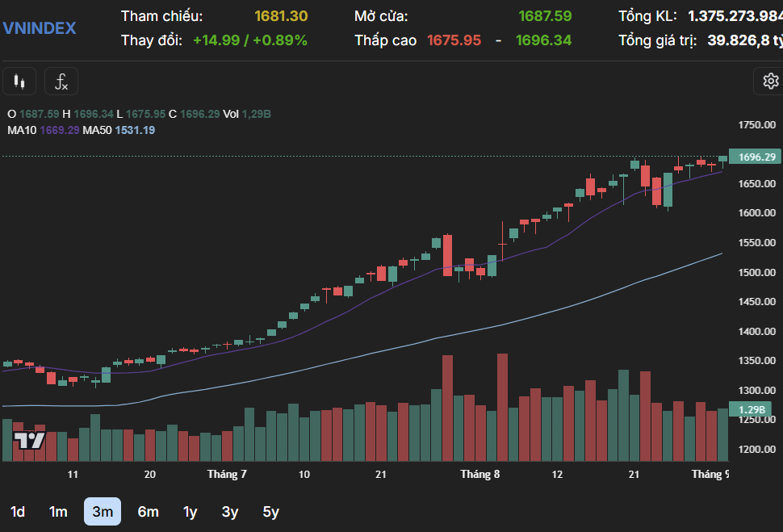783x532 pixels.
Task: Switch to the 6m timeframe
Action: (149, 512)
